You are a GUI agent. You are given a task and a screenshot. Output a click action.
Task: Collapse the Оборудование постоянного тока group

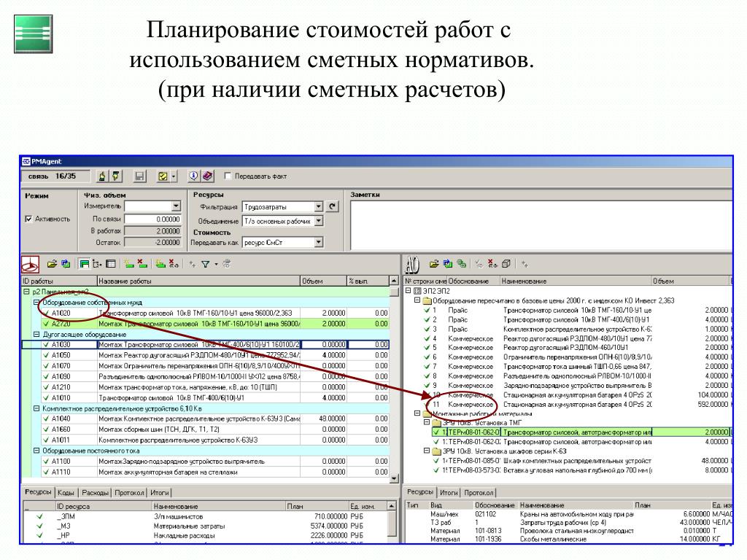tap(36, 451)
